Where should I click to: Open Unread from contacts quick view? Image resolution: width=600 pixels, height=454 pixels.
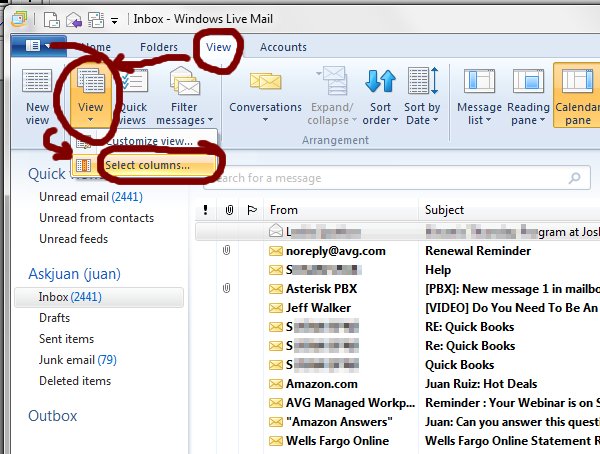[96, 218]
